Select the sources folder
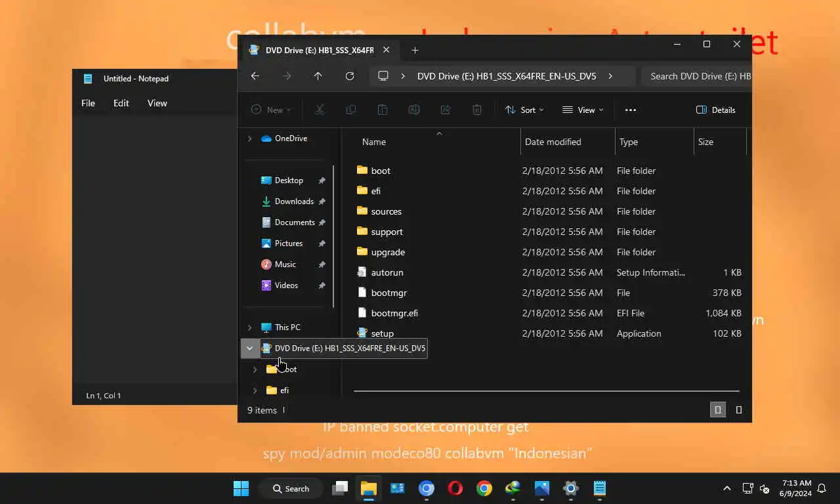The height and width of the screenshot is (504, 840). coord(386,211)
